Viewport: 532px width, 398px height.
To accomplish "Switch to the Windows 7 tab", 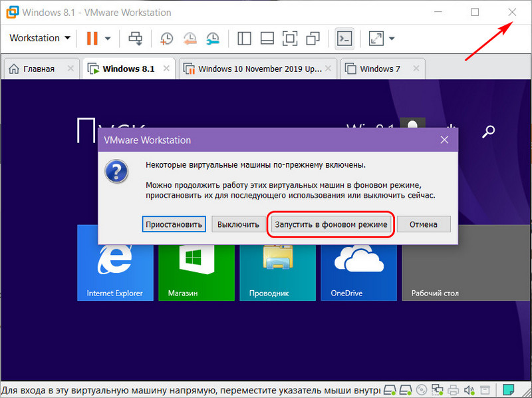I will (x=380, y=69).
